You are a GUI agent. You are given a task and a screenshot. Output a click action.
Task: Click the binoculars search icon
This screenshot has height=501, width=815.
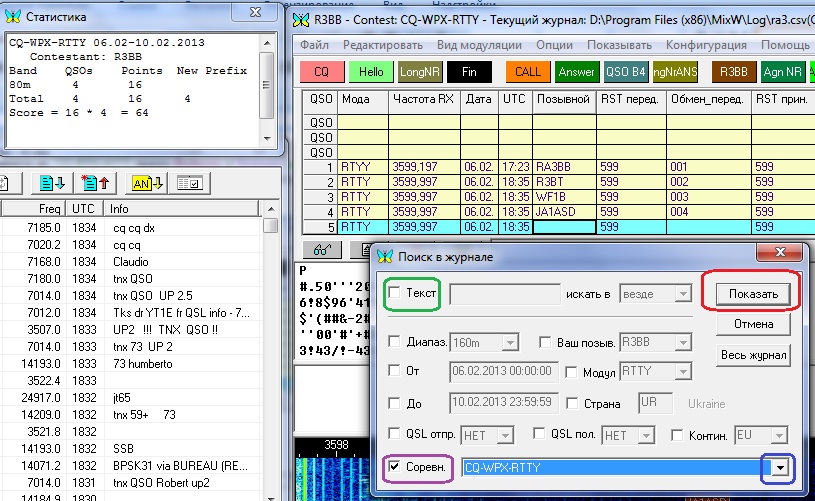click(x=319, y=250)
